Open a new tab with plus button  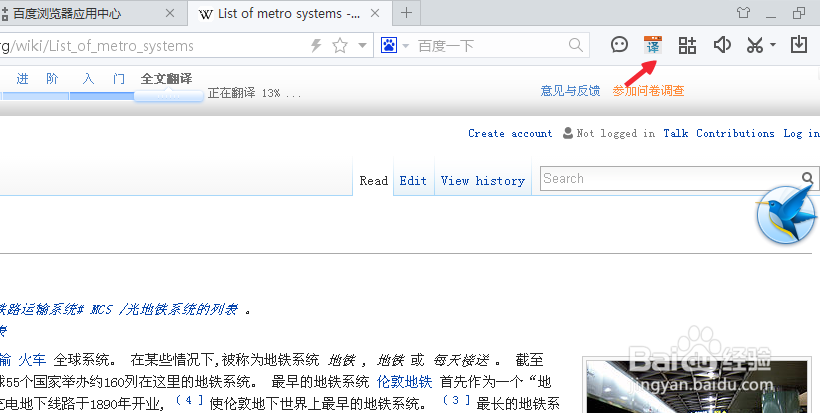[x=406, y=13]
